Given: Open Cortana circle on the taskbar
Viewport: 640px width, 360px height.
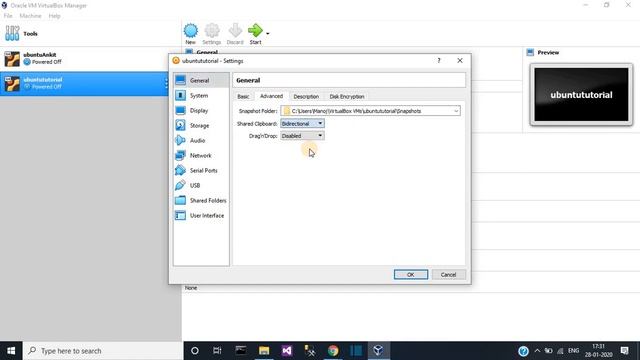Looking at the screenshot, I should click(x=195, y=351).
